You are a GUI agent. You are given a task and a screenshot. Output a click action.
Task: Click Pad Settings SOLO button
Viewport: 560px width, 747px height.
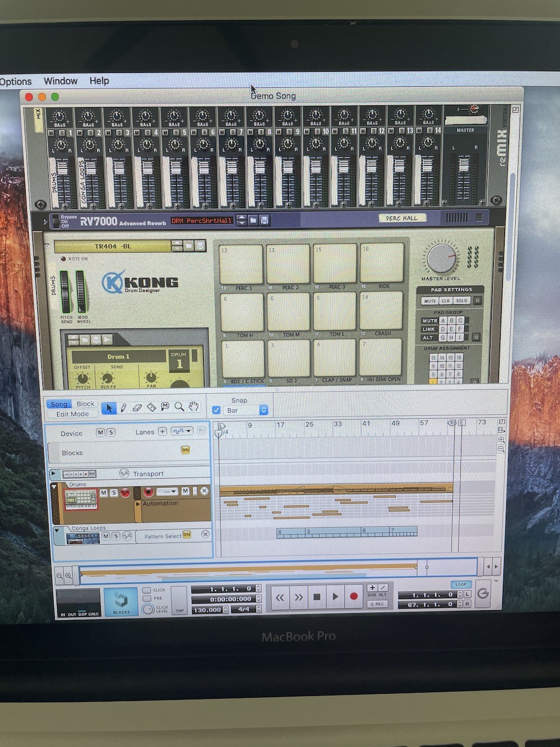point(461,300)
